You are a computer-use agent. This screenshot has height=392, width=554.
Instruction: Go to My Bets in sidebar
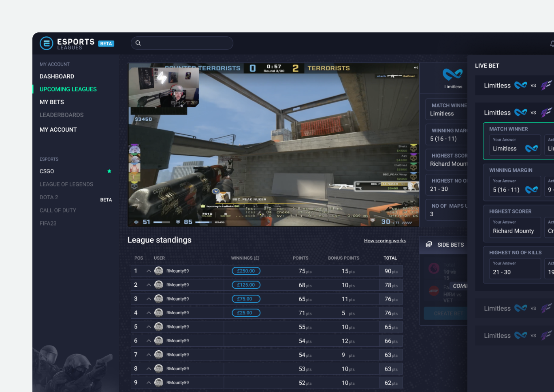pyautogui.click(x=52, y=102)
